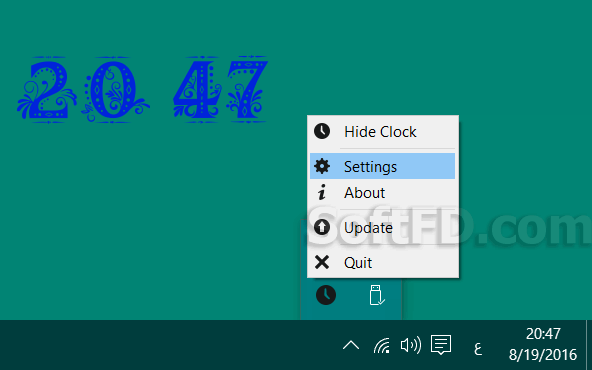
Task: Click the speaker volume tray icon
Action: (x=411, y=345)
